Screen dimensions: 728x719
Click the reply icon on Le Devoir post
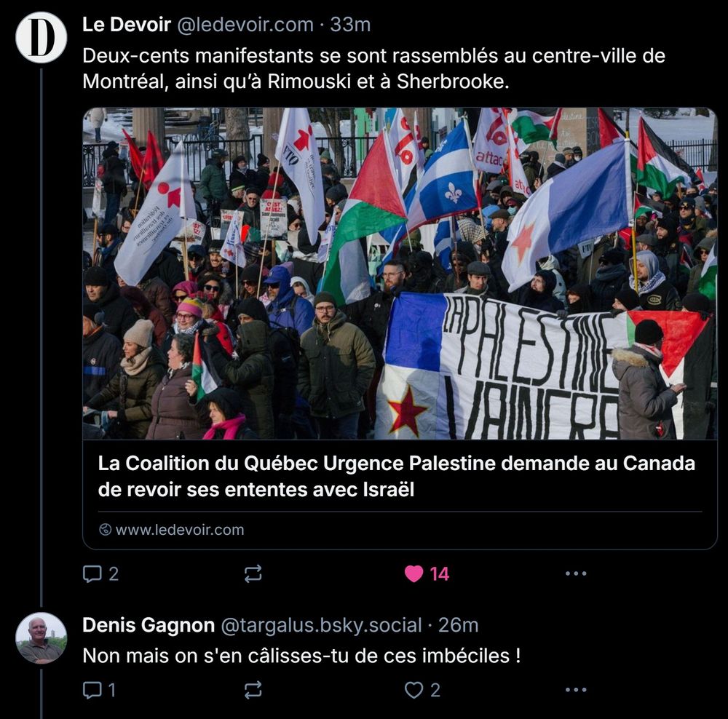92,574
